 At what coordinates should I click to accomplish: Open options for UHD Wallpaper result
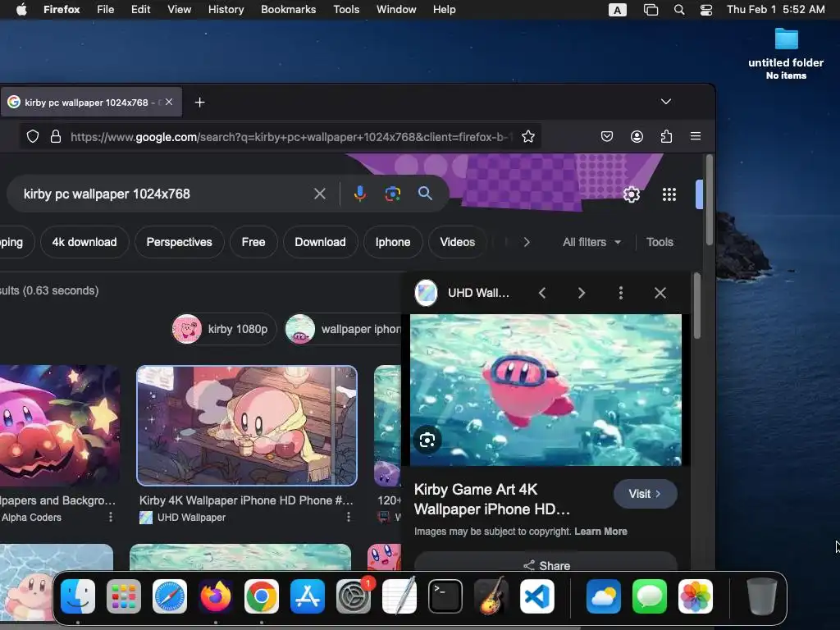tap(348, 517)
